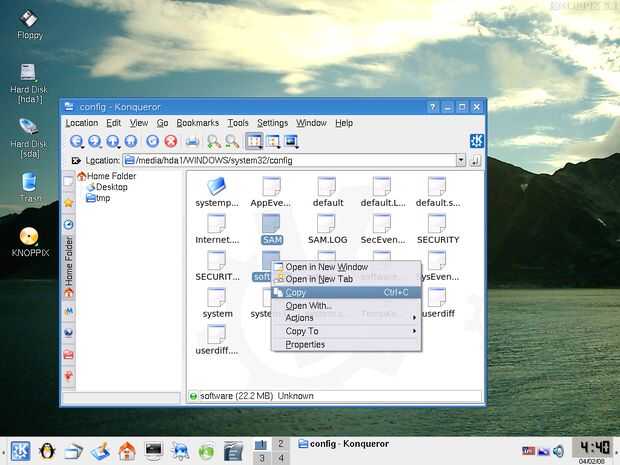Screen dimensions: 620x465
Task: Click the Reload icon in toolbar
Action: [x=152, y=142]
